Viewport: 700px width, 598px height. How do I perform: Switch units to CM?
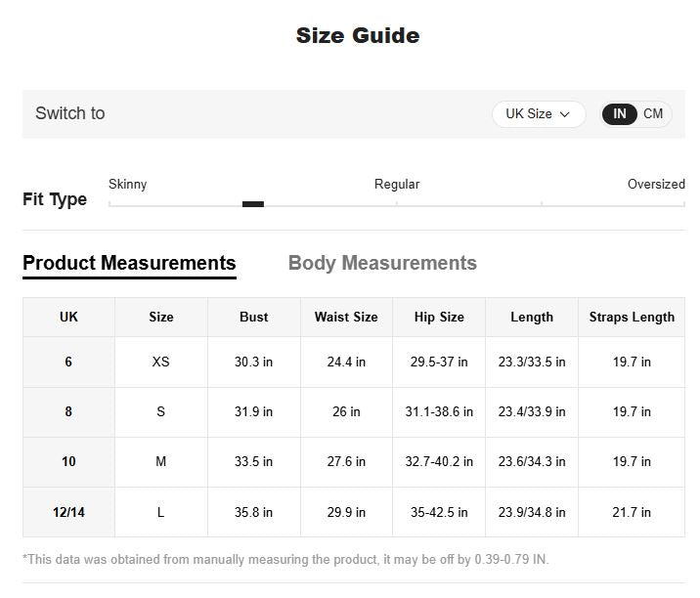[653, 114]
